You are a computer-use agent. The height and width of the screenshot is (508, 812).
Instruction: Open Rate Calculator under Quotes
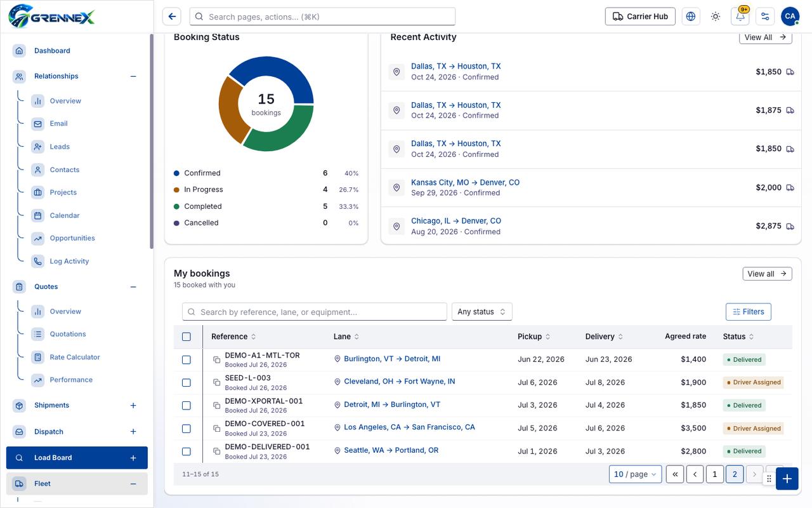coord(75,357)
